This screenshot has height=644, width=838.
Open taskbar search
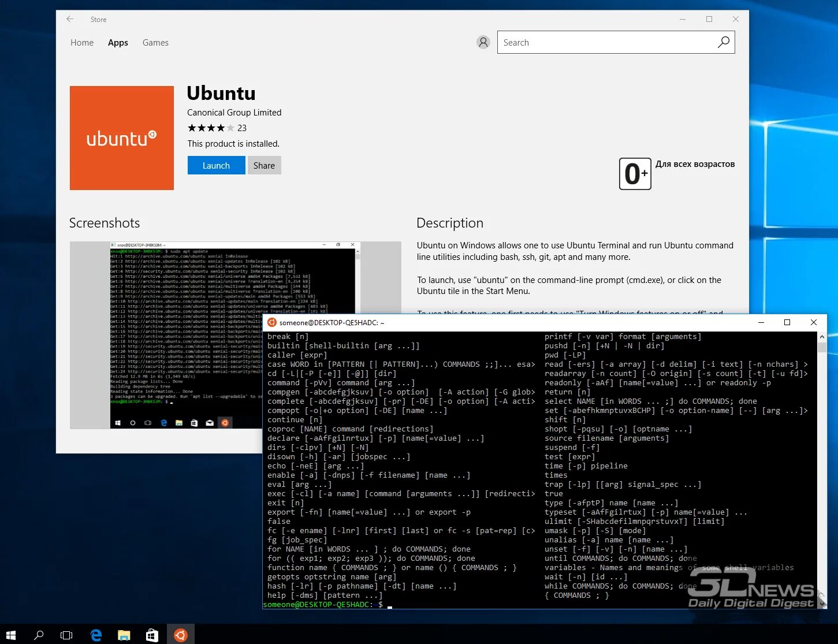(39, 635)
